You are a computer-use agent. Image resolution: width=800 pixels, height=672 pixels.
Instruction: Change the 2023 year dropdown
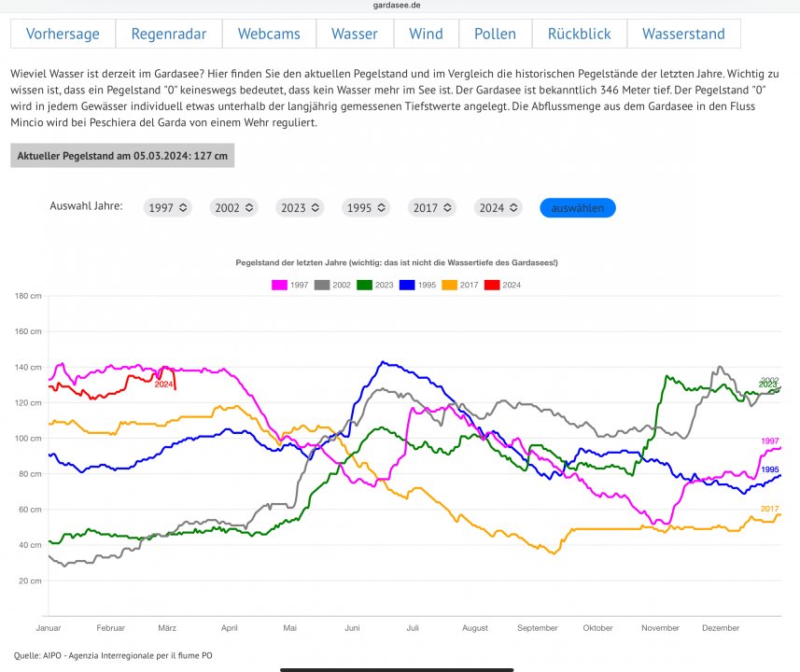click(x=301, y=208)
